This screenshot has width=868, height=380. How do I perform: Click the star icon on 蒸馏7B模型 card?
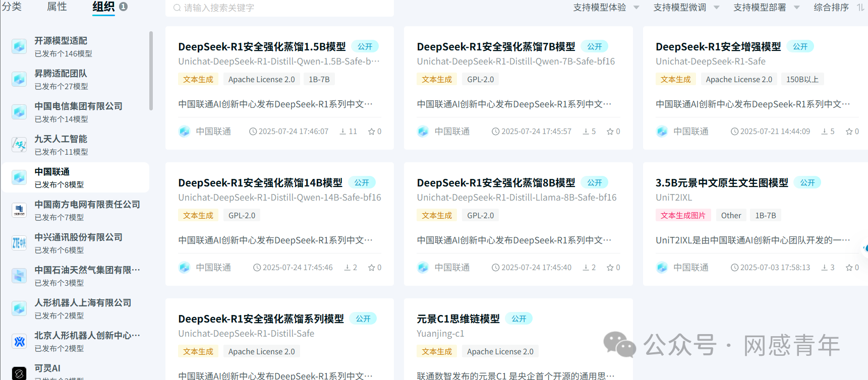pos(610,132)
